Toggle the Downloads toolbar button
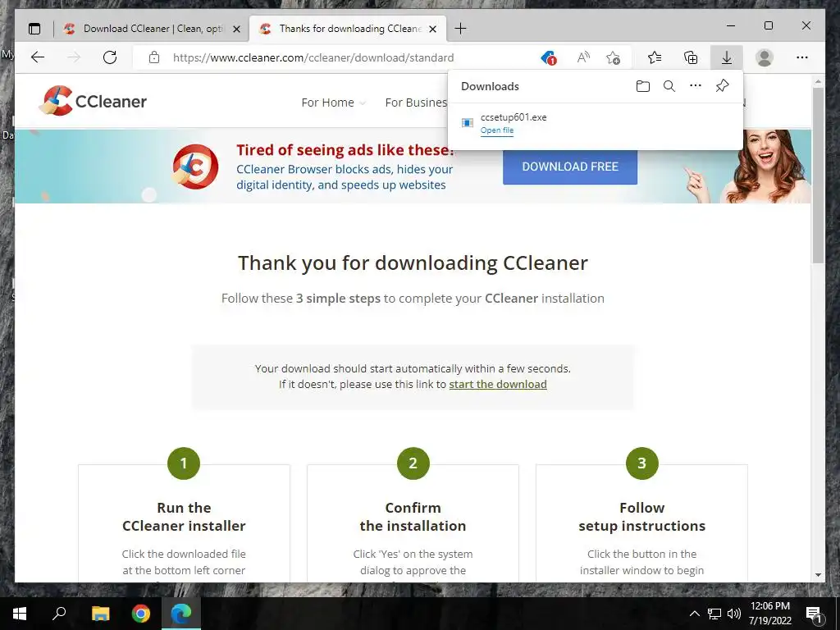Viewport: 840px width, 630px height. pyautogui.click(x=727, y=57)
